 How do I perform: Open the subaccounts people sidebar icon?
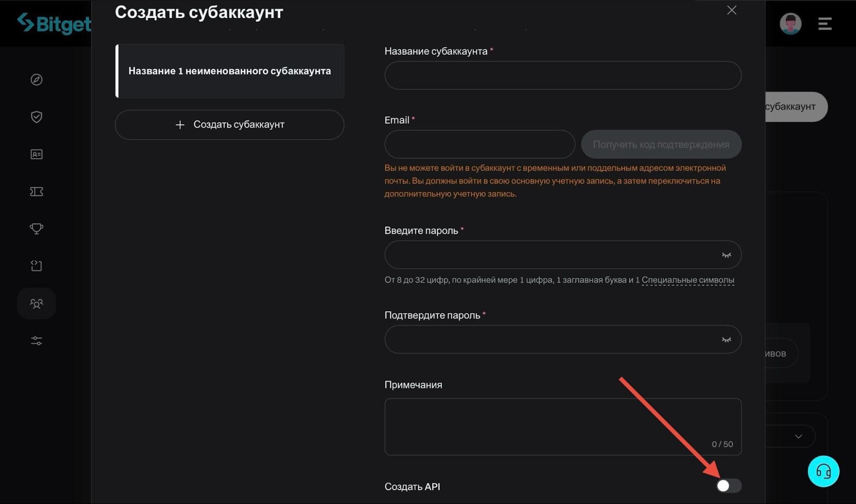pyautogui.click(x=36, y=304)
